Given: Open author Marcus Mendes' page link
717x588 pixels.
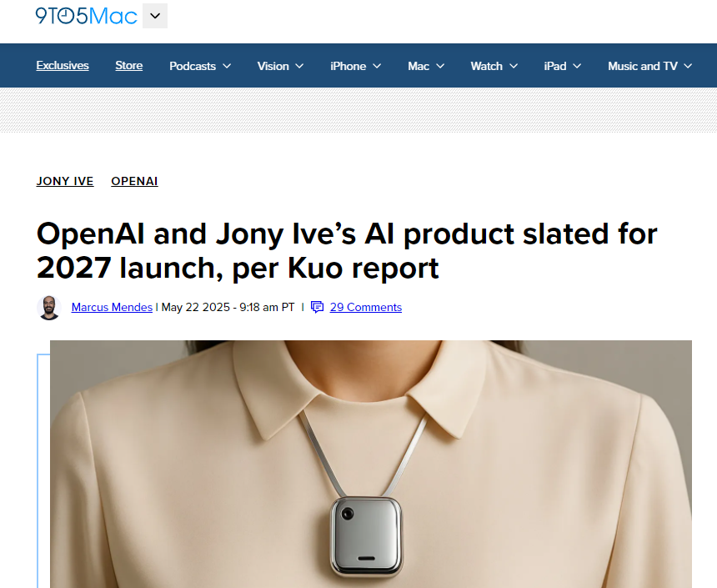Looking at the screenshot, I should (112, 307).
